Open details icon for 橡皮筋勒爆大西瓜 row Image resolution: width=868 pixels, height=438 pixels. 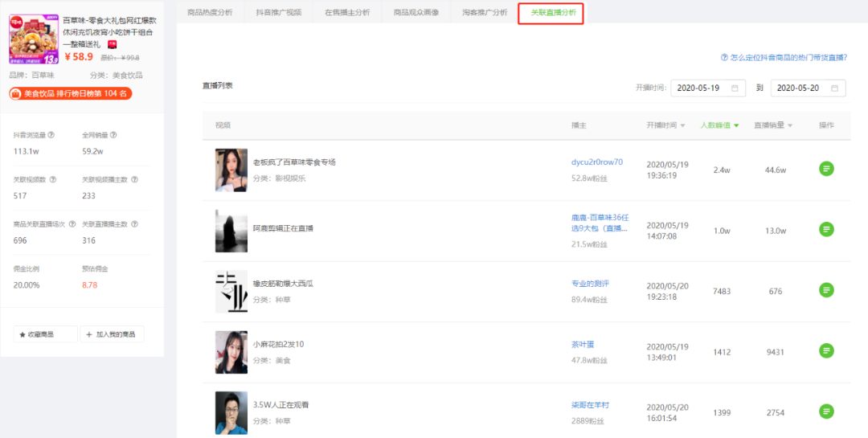(826, 289)
